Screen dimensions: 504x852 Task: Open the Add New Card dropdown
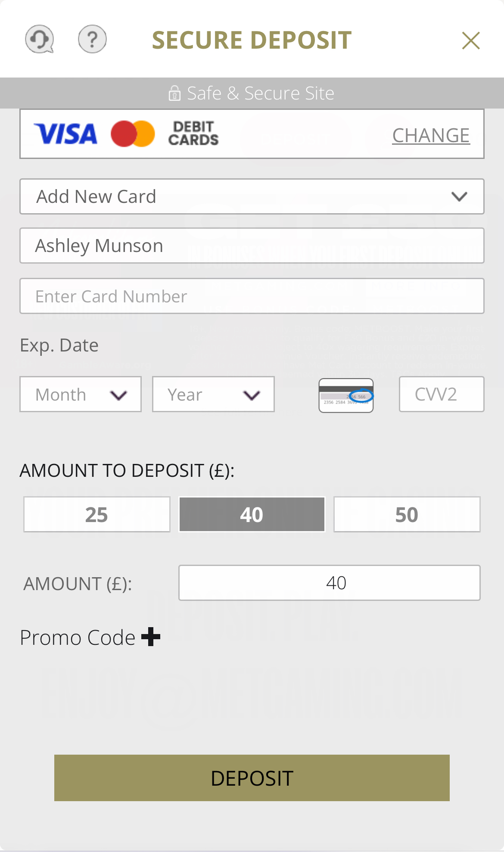pos(252,196)
